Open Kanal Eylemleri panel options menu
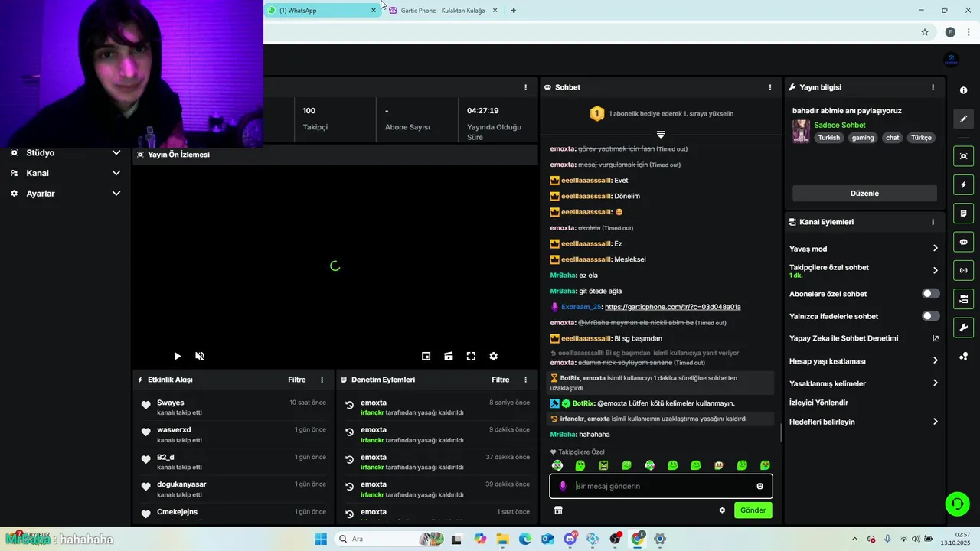Viewport: 980px width, 551px height. click(x=933, y=222)
